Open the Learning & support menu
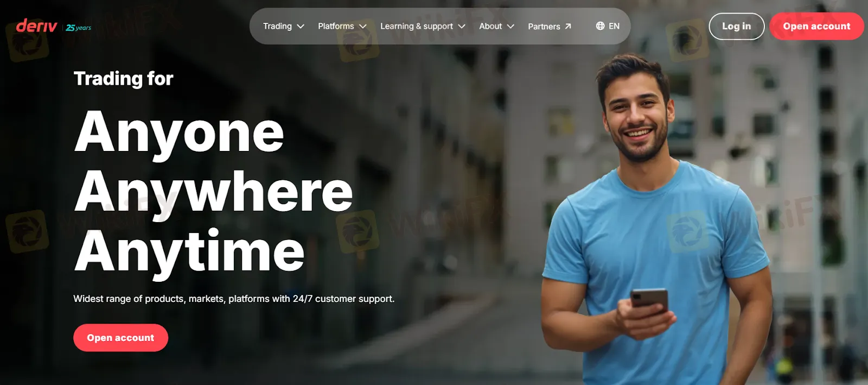868x385 pixels. (x=417, y=26)
